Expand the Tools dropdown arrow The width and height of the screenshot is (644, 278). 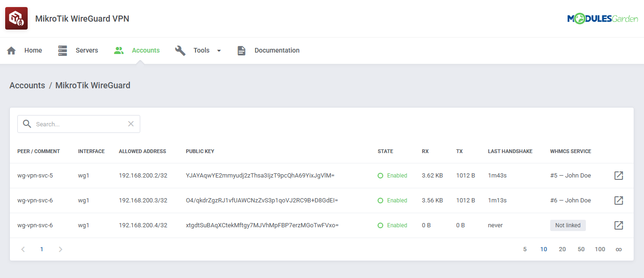pos(219,51)
